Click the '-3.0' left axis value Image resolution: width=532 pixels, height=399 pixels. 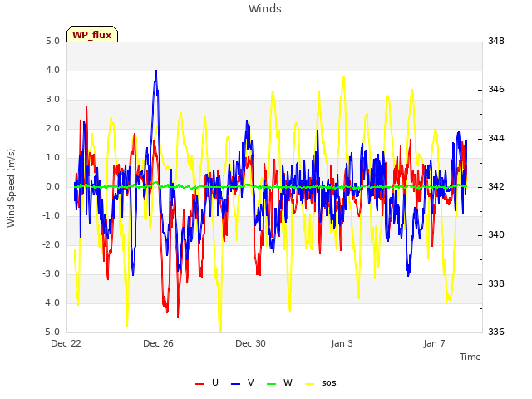51,273
